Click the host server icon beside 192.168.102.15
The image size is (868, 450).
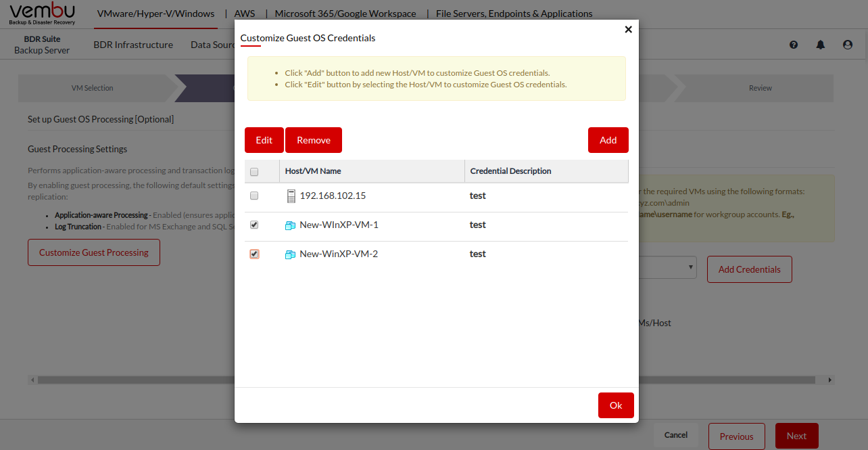click(x=291, y=196)
